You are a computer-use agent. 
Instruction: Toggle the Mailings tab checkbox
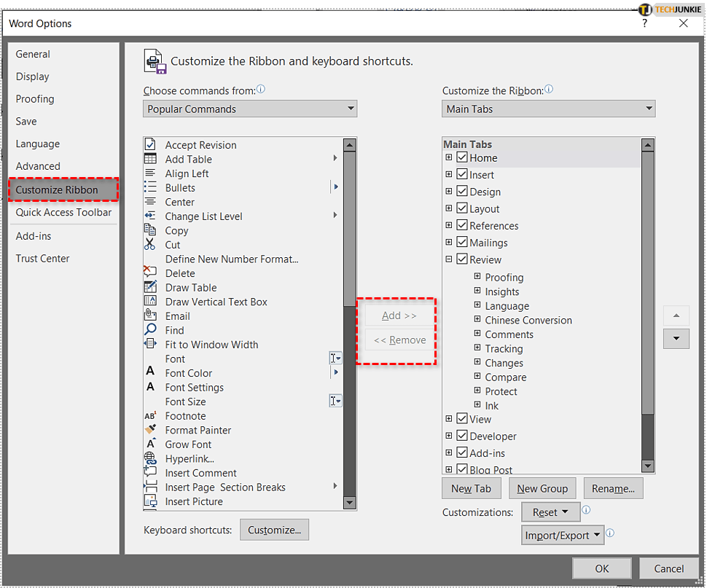462,243
